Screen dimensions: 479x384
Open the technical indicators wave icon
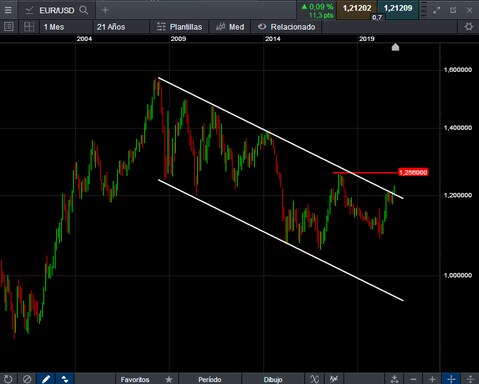[x=314, y=379]
